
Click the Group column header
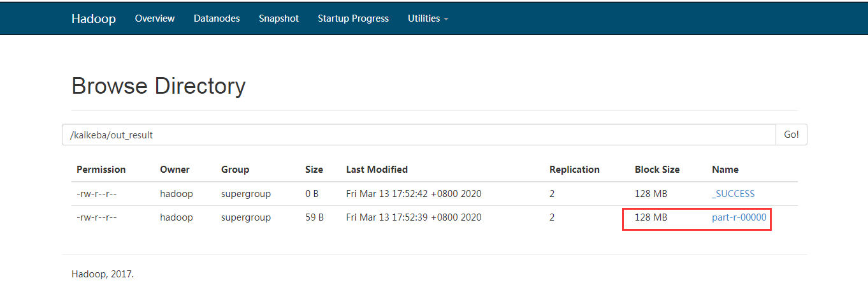point(235,170)
